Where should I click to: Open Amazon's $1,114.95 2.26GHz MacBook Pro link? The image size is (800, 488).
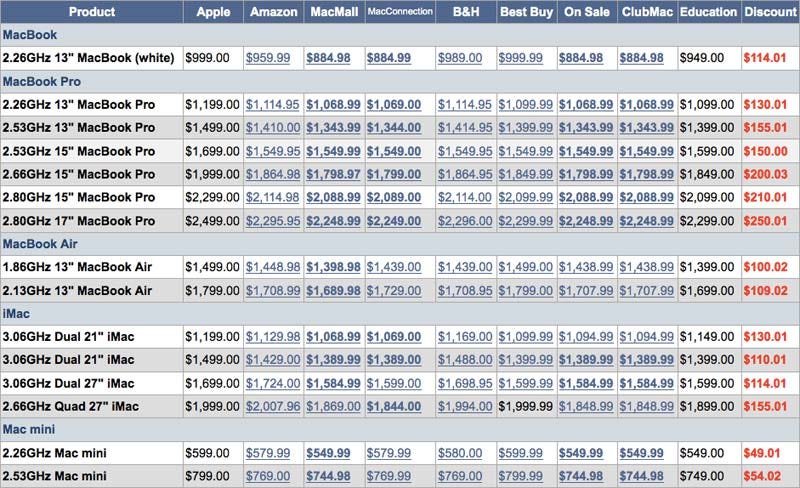(272, 105)
